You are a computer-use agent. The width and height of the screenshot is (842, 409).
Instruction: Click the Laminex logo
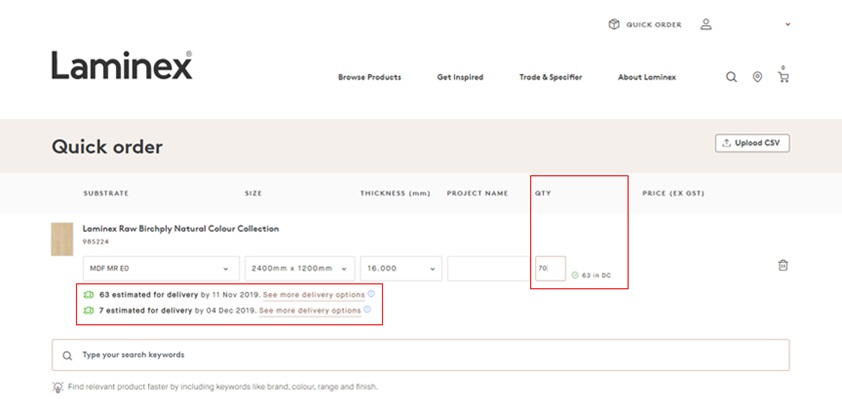(x=122, y=66)
